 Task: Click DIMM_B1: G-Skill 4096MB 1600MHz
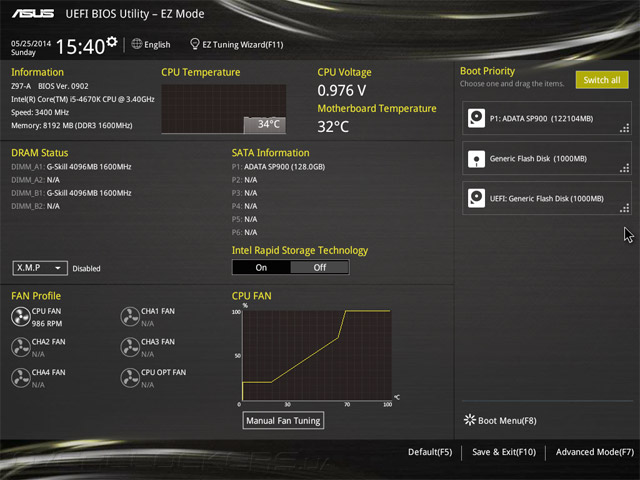point(71,193)
